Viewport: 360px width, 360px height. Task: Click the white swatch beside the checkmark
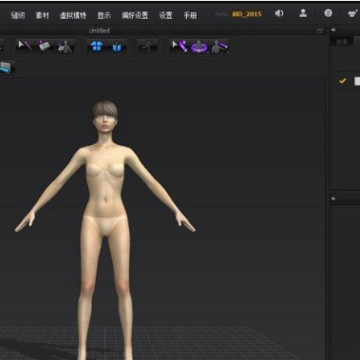[357, 81]
